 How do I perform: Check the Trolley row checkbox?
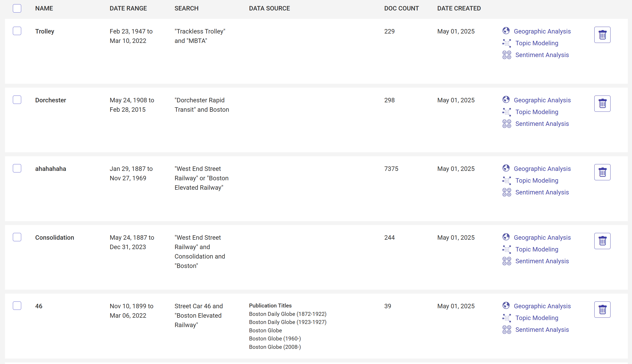pyautogui.click(x=17, y=31)
